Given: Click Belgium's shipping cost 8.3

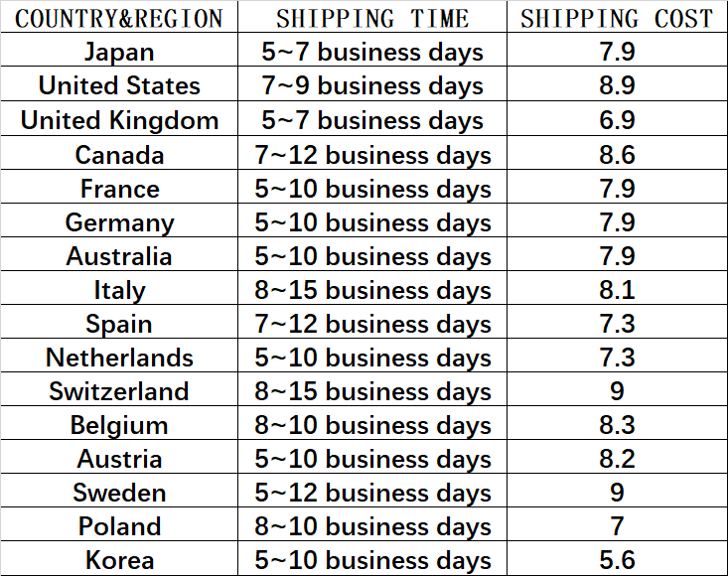Looking at the screenshot, I should (x=617, y=425).
